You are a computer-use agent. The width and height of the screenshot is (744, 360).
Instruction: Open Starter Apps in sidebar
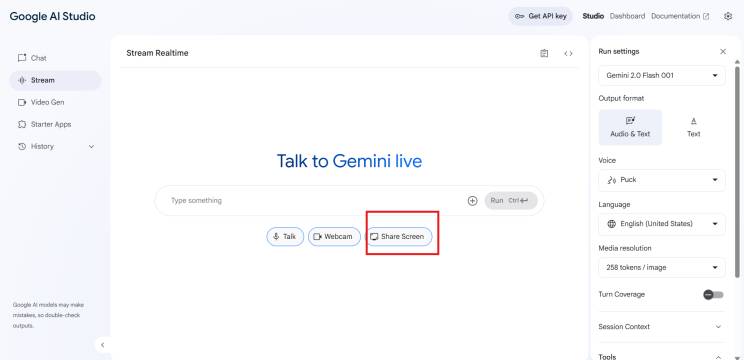(55, 124)
